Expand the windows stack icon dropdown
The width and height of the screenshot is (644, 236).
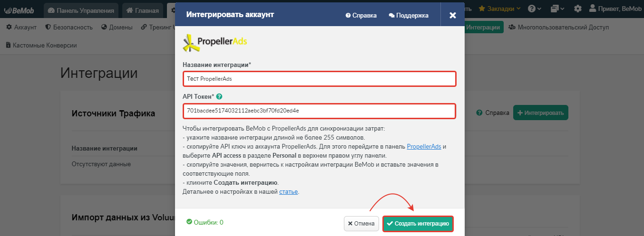(x=558, y=9)
